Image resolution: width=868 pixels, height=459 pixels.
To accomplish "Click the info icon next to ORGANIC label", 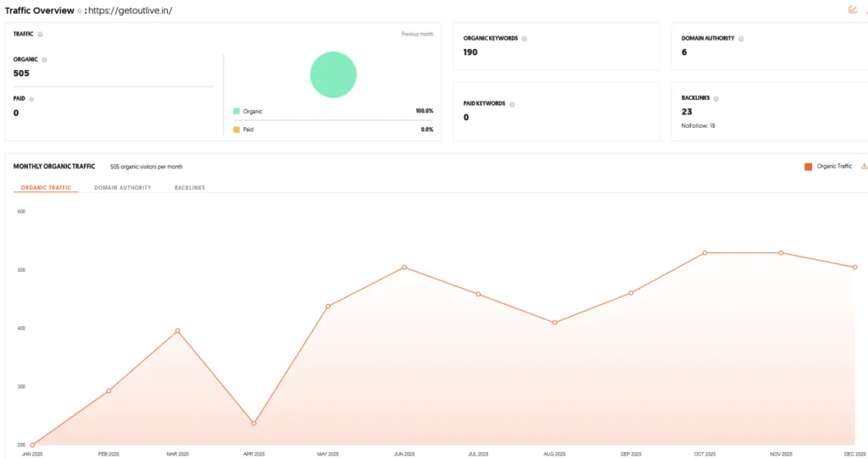I will pos(44,60).
